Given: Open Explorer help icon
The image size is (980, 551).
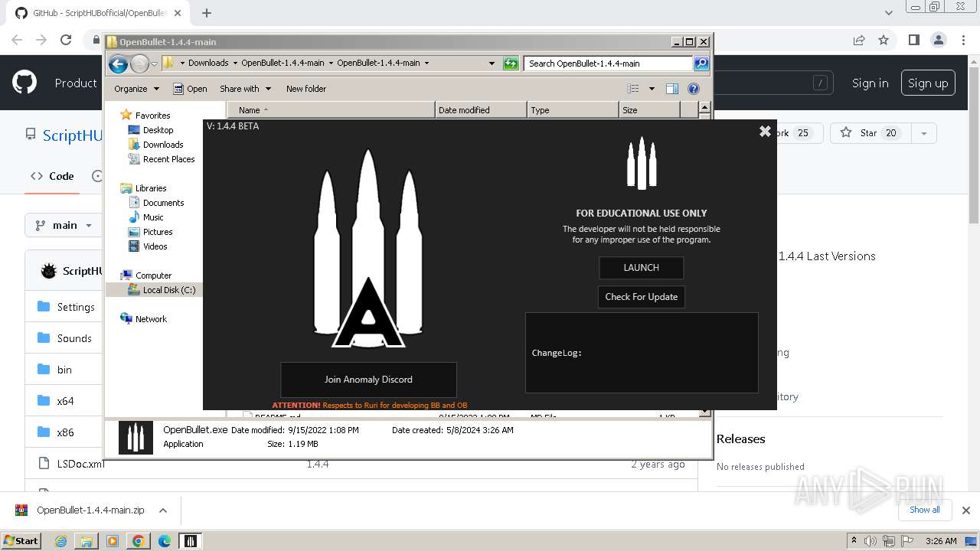Looking at the screenshot, I should pyautogui.click(x=694, y=89).
